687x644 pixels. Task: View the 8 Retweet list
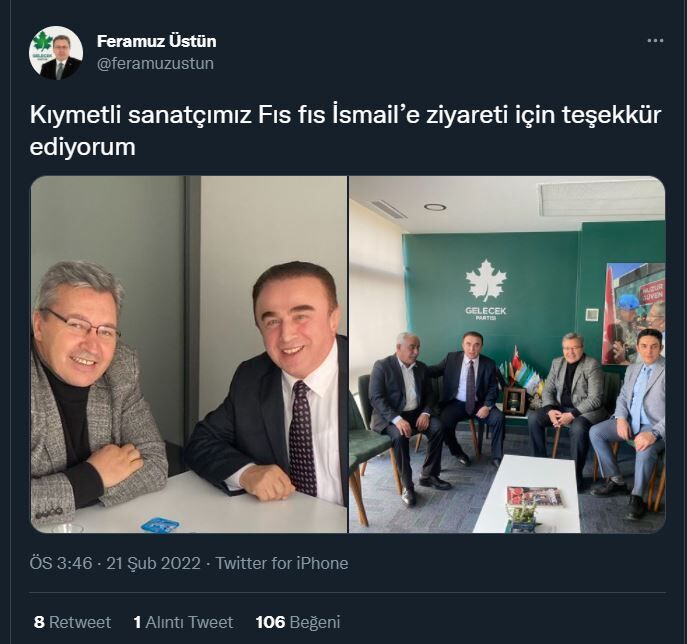72,622
